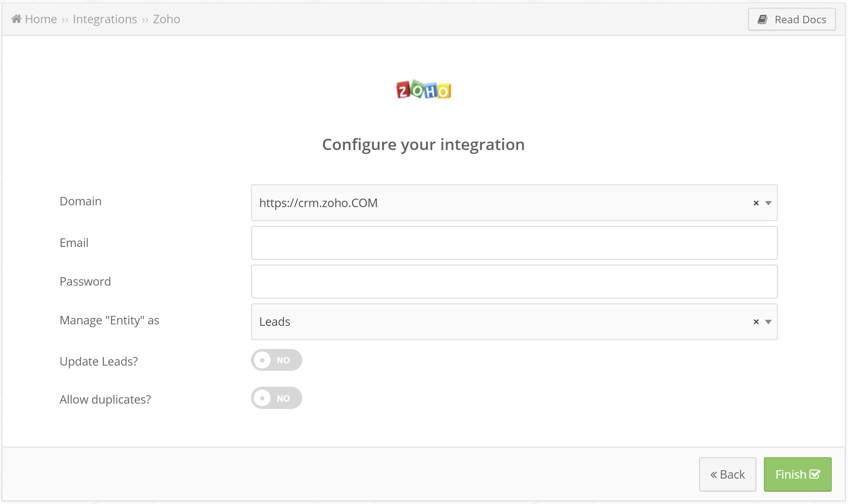Image resolution: width=848 pixels, height=504 pixels.
Task: Go to Integrations in breadcrumb
Action: [x=105, y=19]
